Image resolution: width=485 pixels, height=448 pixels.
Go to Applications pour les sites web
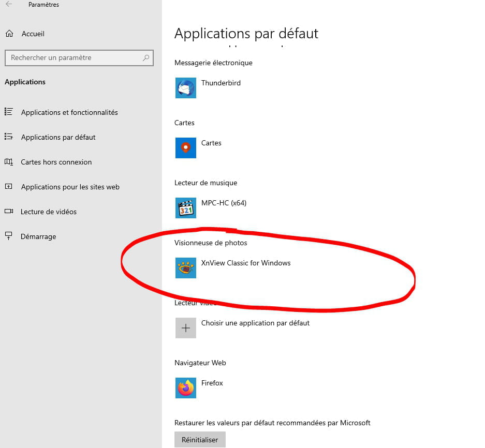tap(70, 187)
